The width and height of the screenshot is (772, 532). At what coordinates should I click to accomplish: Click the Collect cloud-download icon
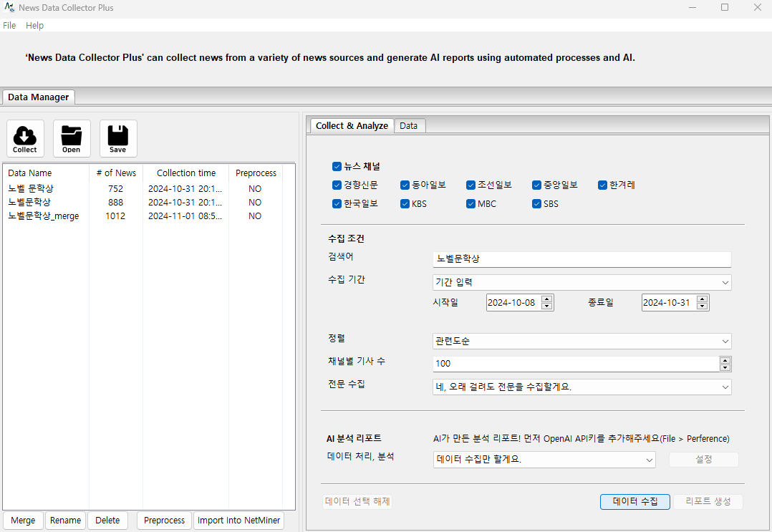(25, 138)
